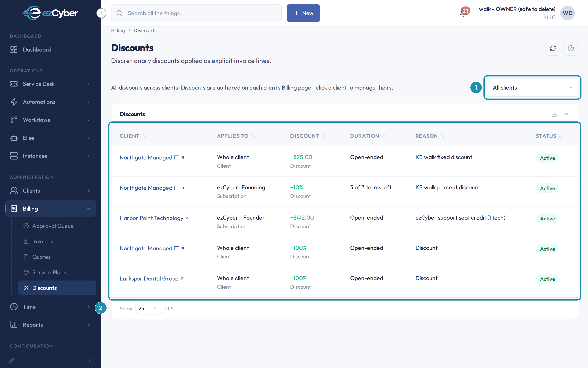The height and width of the screenshot is (368, 588).
Task: Sort by the Client column
Action: [x=133, y=136]
